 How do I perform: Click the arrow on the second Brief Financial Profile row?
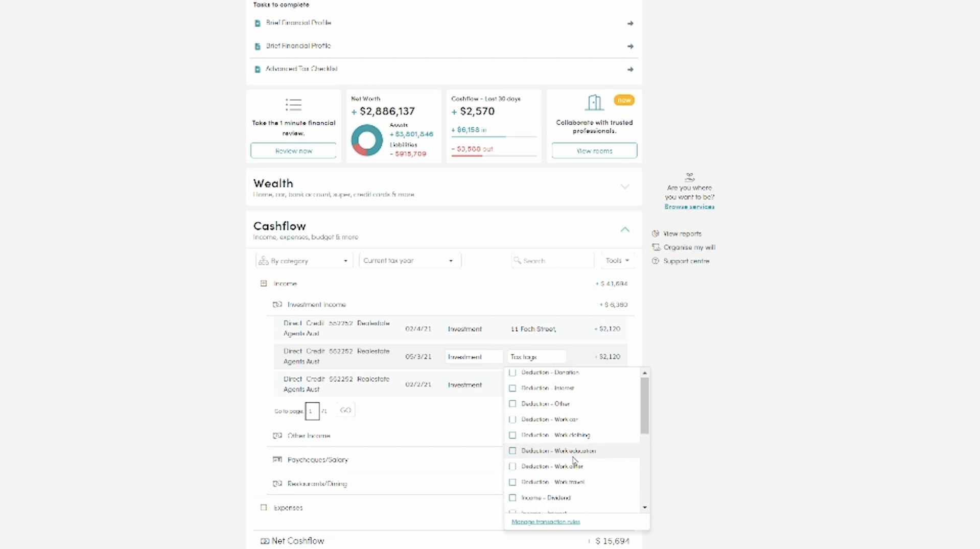coord(631,47)
